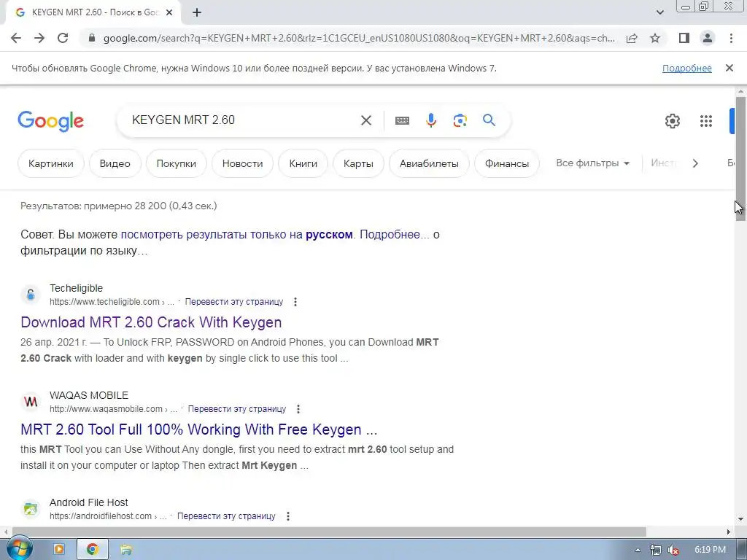Reload the page with the refresh icon
The image size is (747, 560).
63,38
